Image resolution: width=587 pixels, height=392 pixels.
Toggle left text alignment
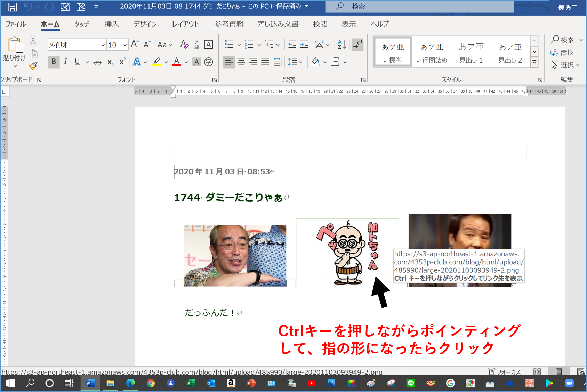(229, 62)
